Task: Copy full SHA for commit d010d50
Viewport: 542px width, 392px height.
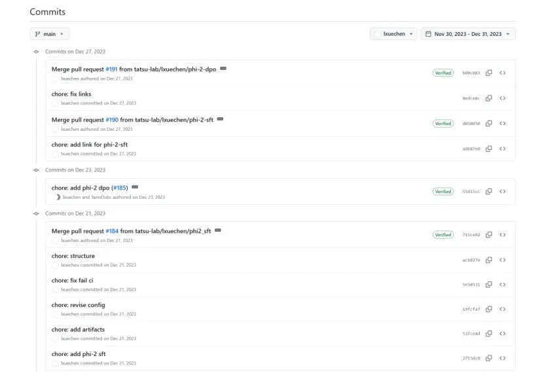Action: point(488,123)
